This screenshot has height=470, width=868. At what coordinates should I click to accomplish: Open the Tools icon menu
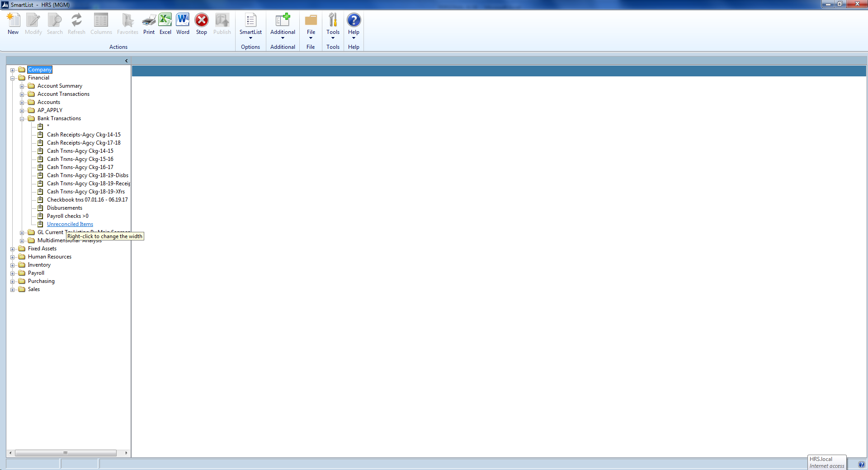coord(333,20)
